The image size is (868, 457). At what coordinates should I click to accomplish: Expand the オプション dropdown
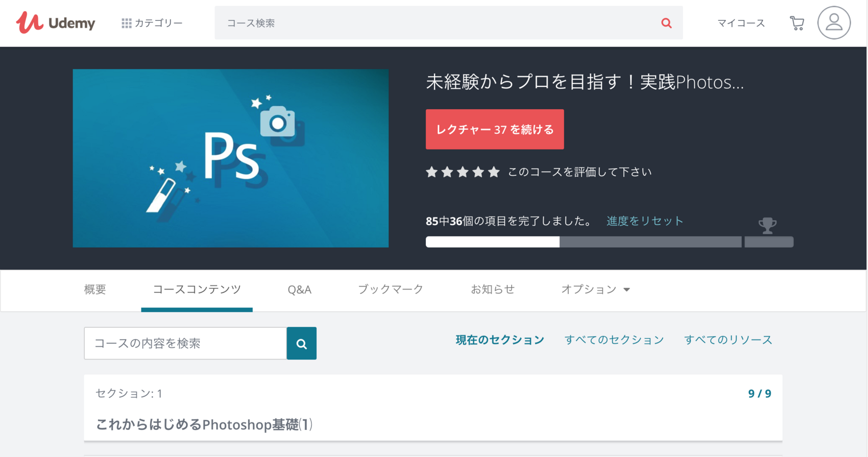click(x=595, y=290)
